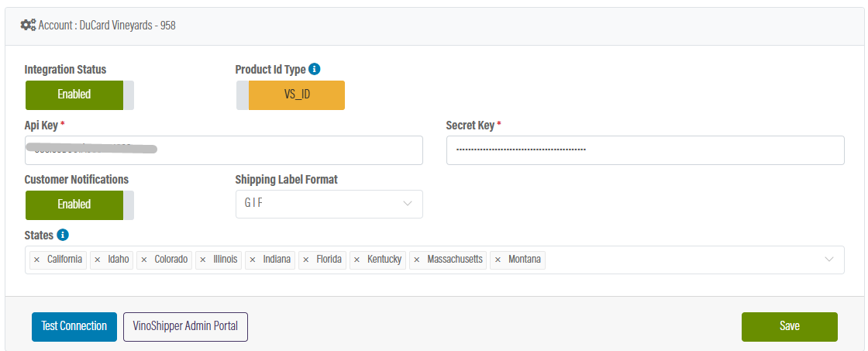Viewport: 868px width, 351px height.
Task: Remove Kentucky state tag
Action: point(356,260)
